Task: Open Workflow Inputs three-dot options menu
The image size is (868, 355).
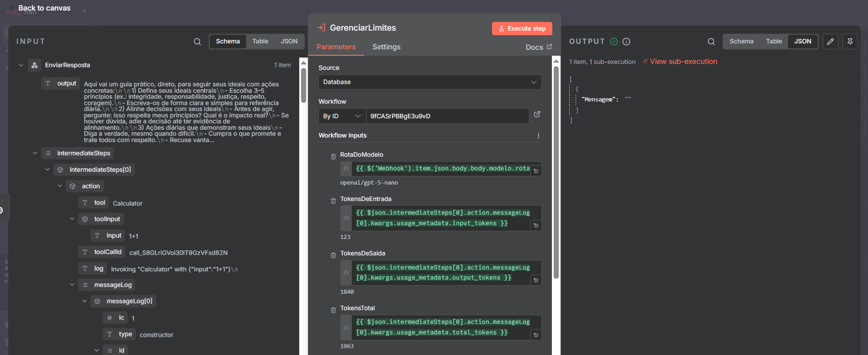Action: (x=538, y=136)
